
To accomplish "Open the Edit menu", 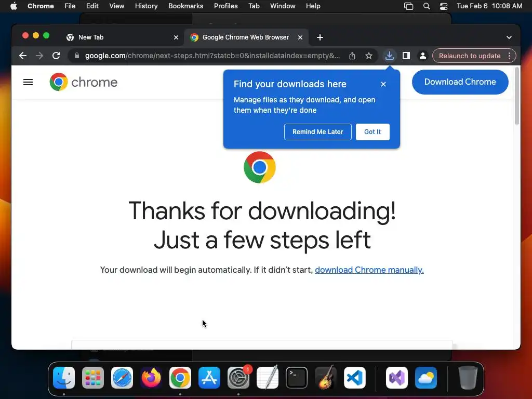I will point(92,6).
